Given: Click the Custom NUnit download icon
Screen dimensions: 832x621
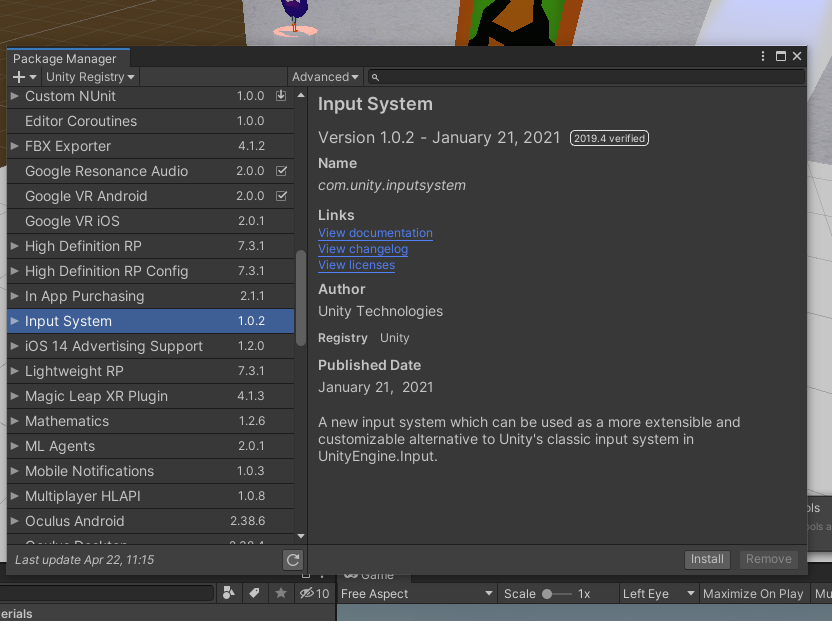Looking at the screenshot, I should point(281,96).
